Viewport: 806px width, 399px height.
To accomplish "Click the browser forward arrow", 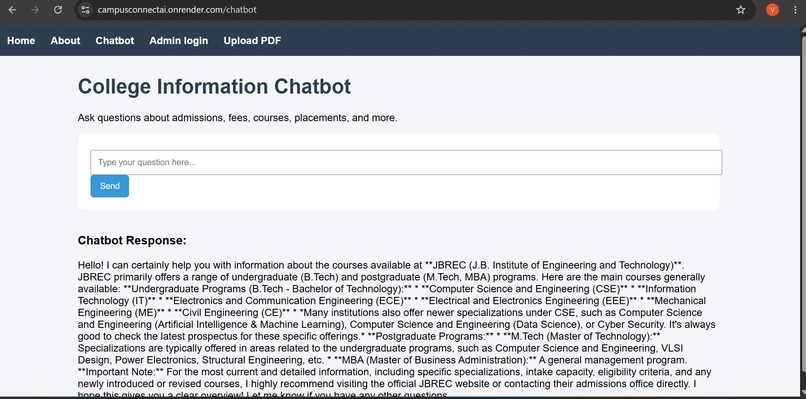I will click(x=35, y=10).
